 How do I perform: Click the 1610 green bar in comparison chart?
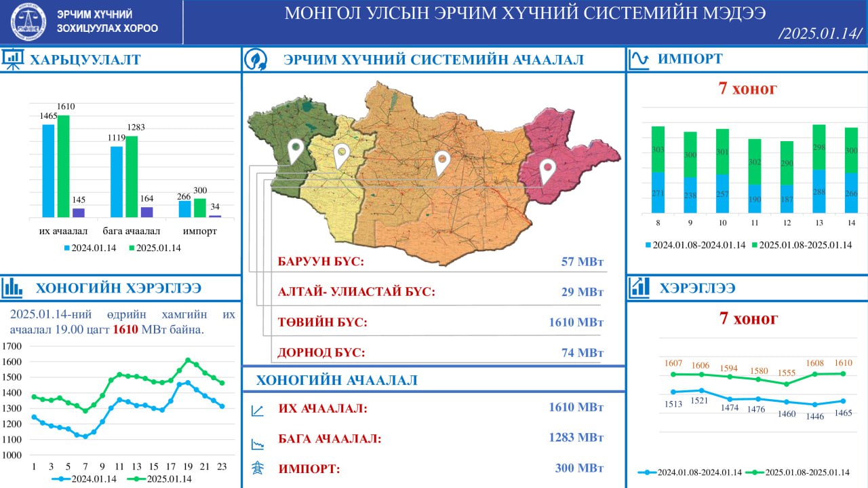point(64,166)
